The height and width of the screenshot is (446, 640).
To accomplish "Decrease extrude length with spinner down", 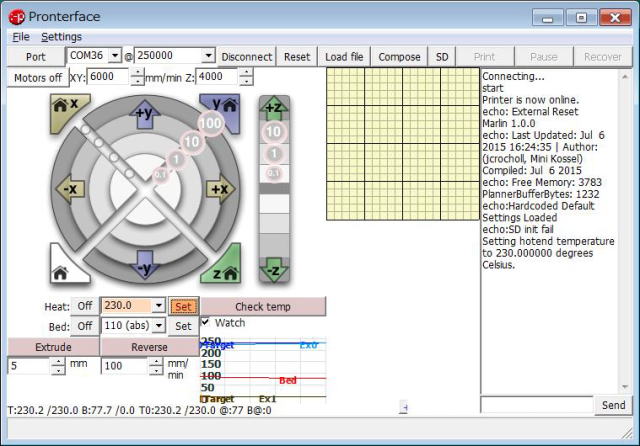I will pos(58,370).
